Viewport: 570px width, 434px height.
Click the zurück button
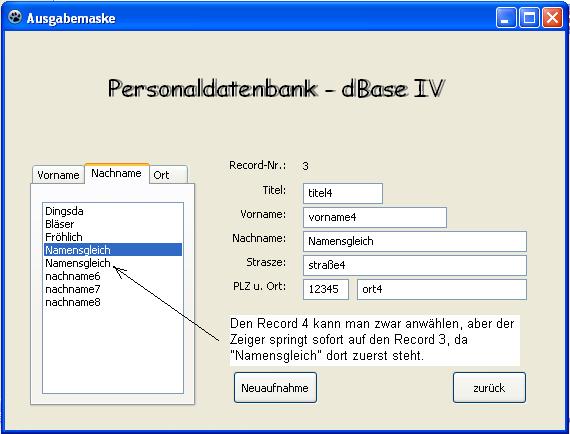point(489,387)
